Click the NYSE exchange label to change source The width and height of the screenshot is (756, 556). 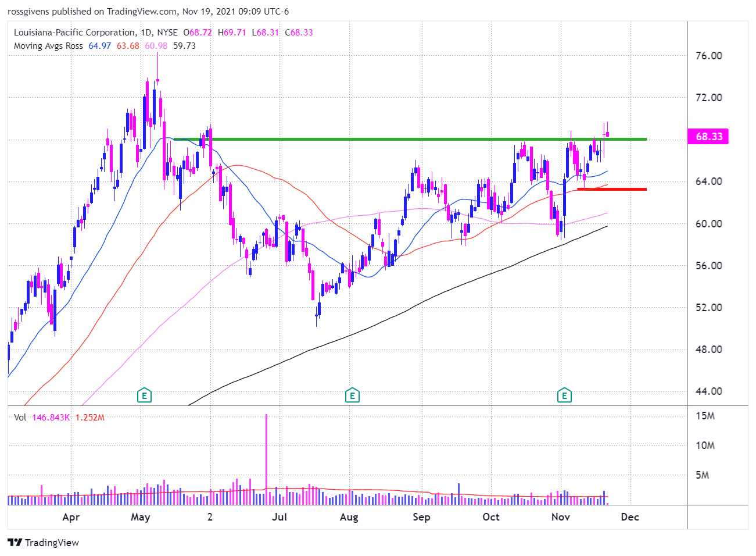(167, 33)
